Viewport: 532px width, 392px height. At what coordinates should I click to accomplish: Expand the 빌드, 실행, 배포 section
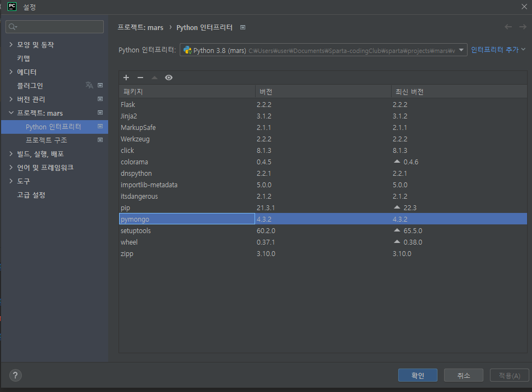[x=11, y=153]
